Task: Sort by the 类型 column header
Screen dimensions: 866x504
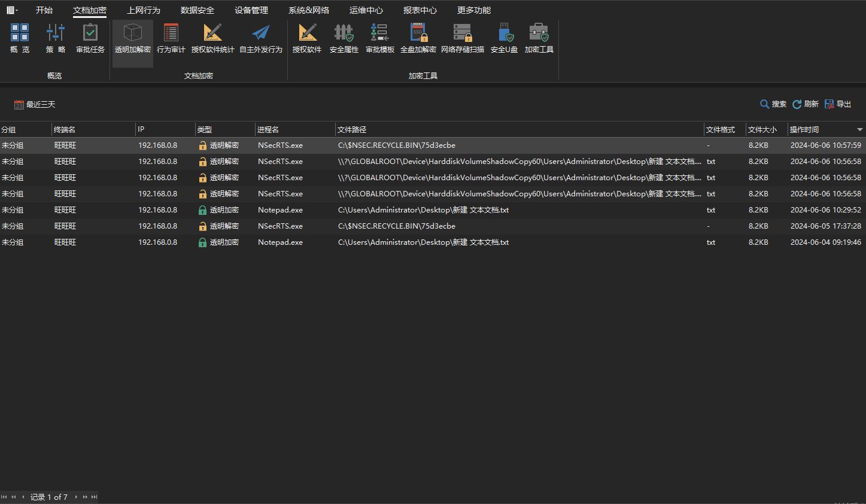Action: (x=225, y=129)
